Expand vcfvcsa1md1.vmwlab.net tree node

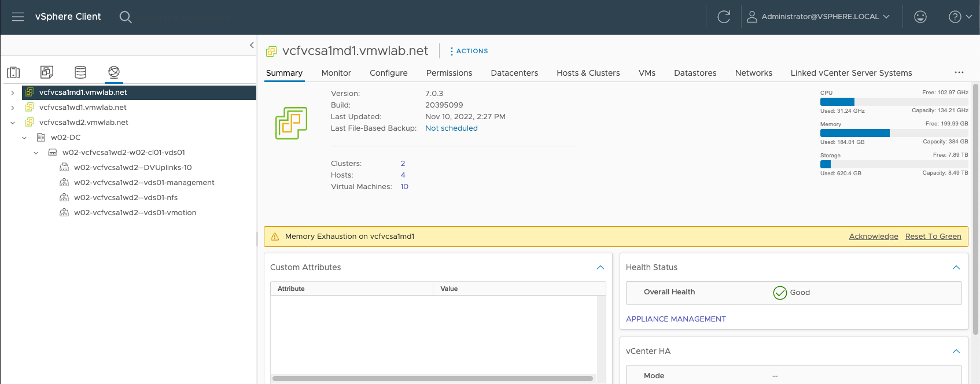pos(13,93)
